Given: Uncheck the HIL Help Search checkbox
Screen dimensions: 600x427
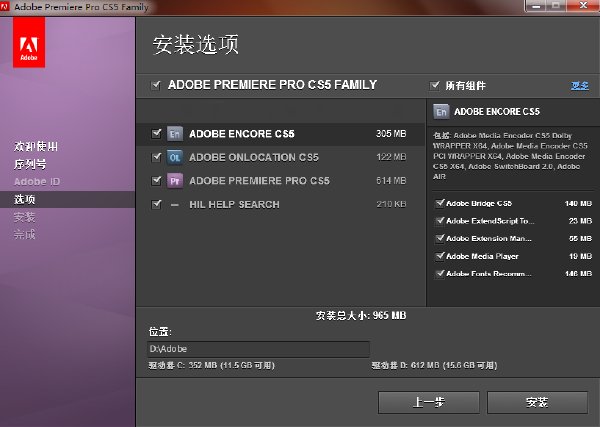Looking at the screenshot, I should point(156,204).
